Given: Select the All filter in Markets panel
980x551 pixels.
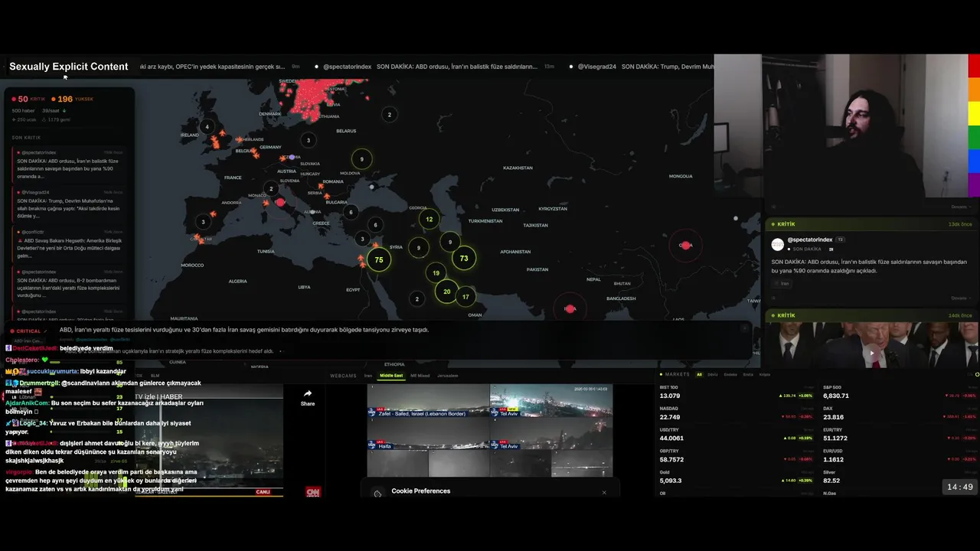Looking at the screenshot, I should click(x=699, y=374).
